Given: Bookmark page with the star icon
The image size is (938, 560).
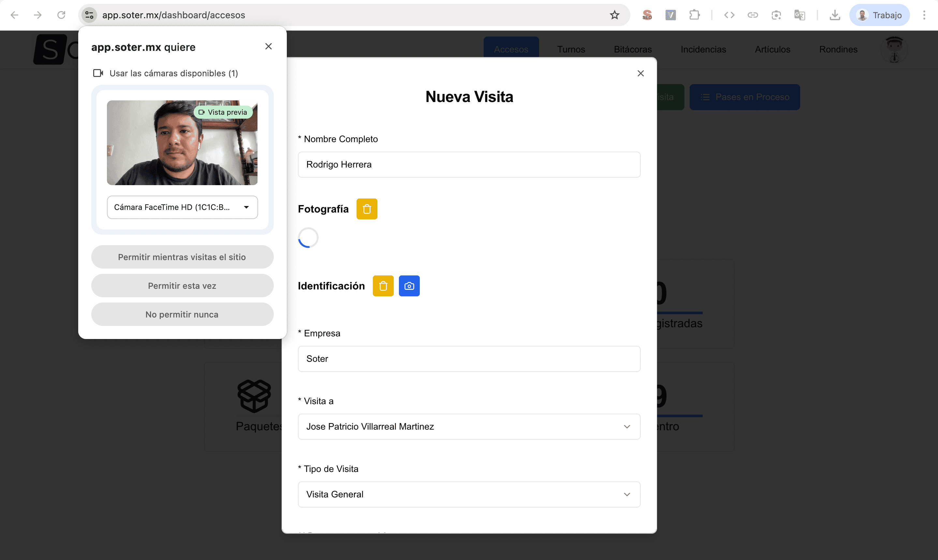Looking at the screenshot, I should [x=614, y=15].
